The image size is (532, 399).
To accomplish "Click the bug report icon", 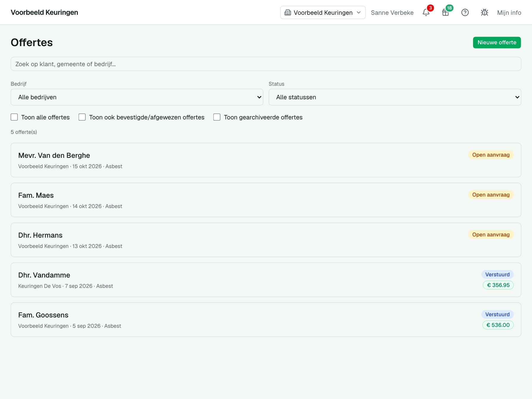I will 484,12.
